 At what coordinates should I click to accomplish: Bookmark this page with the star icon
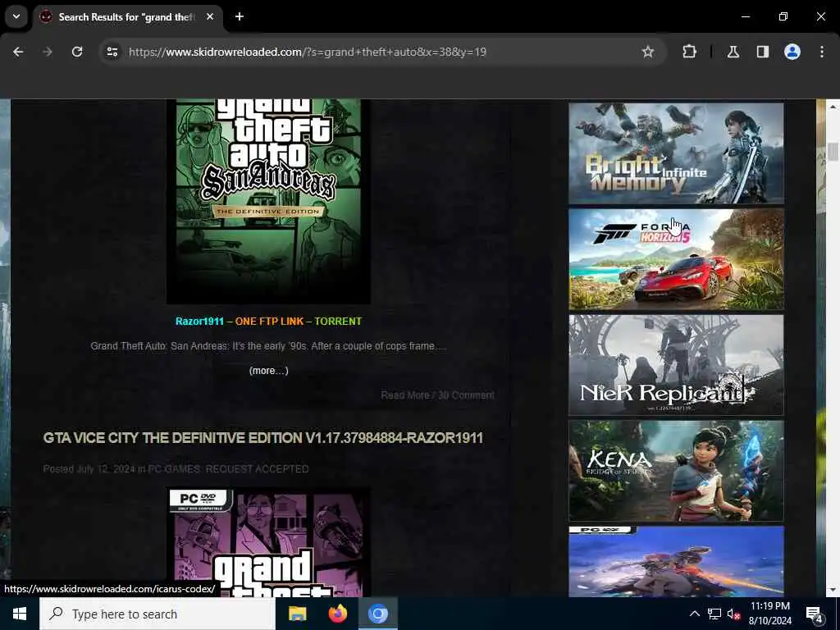(x=648, y=52)
